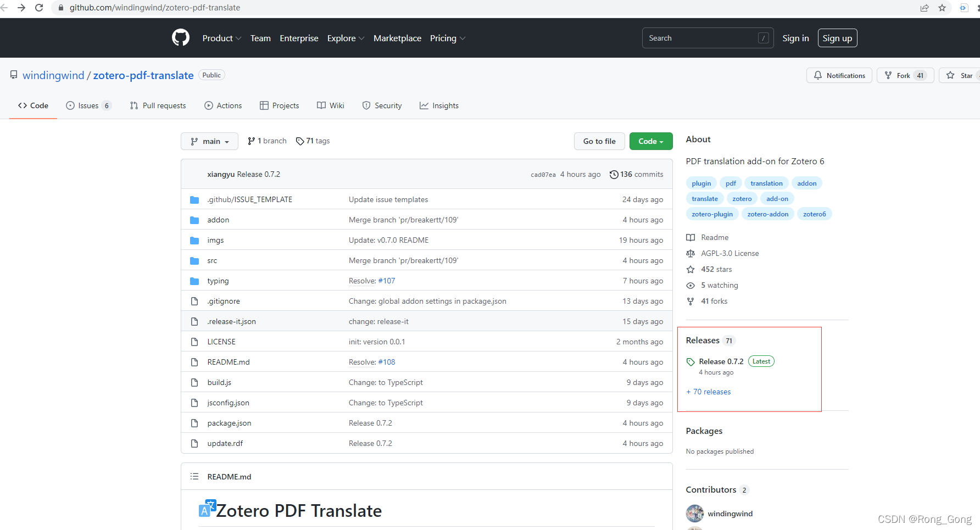Click the Zotero PDF Translate logo icon
The width and height of the screenshot is (980, 530).
pyautogui.click(x=207, y=508)
